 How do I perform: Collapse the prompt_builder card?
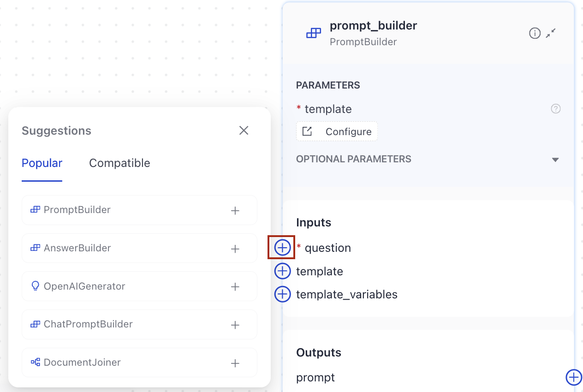550,33
